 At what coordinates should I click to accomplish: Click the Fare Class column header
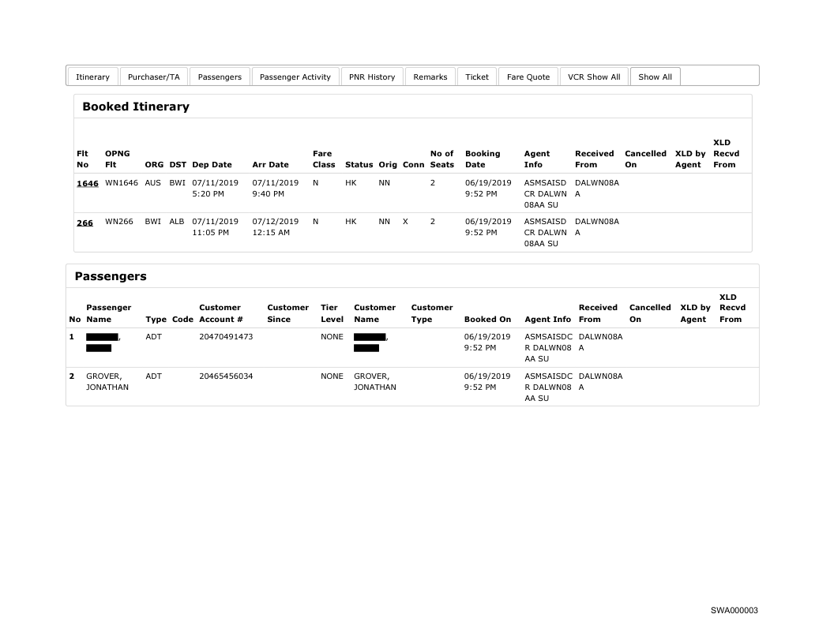(x=324, y=159)
